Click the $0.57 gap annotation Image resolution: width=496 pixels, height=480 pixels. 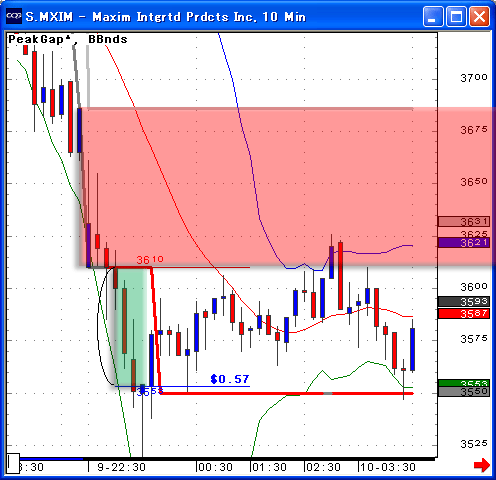pos(230,379)
